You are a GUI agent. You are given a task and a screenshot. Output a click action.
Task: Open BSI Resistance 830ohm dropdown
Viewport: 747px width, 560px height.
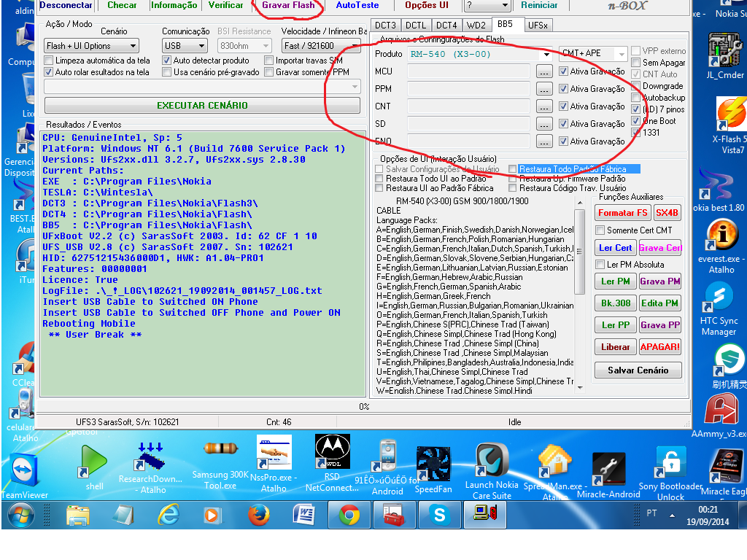244,46
